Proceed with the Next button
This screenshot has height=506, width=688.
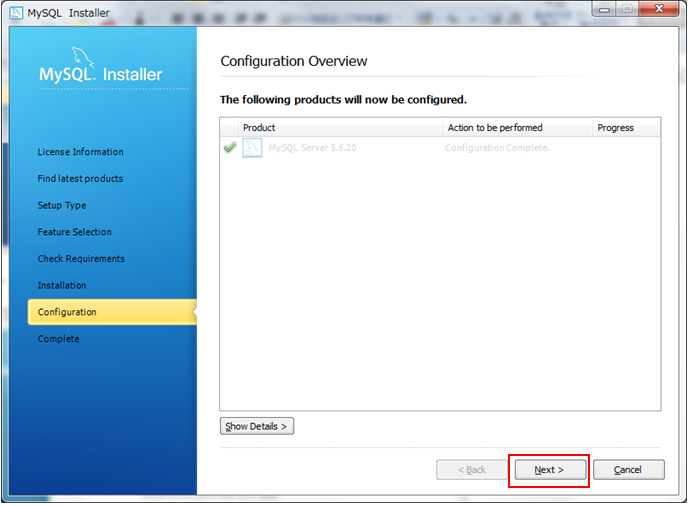coord(550,470)
